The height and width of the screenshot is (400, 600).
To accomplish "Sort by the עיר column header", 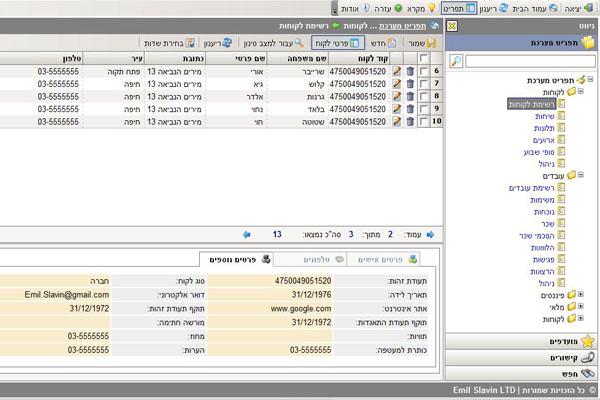I will pos(114,58).
